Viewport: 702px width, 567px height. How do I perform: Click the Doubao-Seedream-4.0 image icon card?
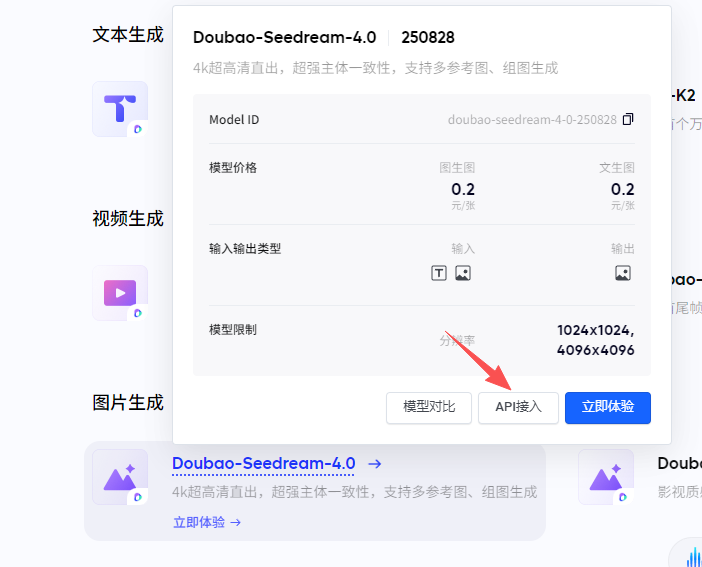[120, 477]
